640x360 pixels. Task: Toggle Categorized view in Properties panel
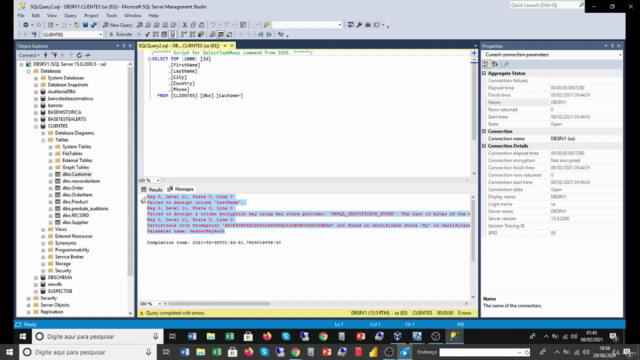coord(486,64)
